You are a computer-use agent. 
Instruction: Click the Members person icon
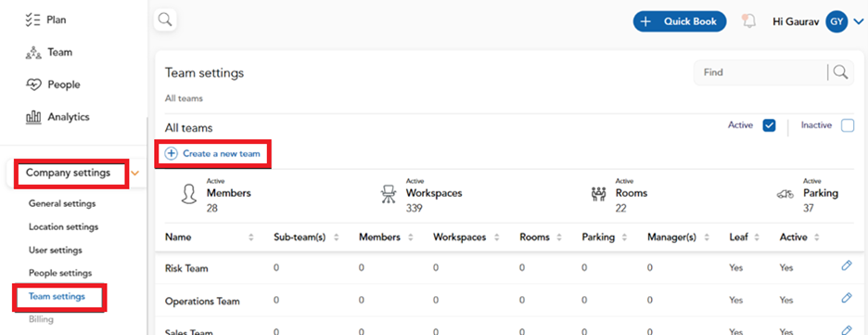click(189, 195)
